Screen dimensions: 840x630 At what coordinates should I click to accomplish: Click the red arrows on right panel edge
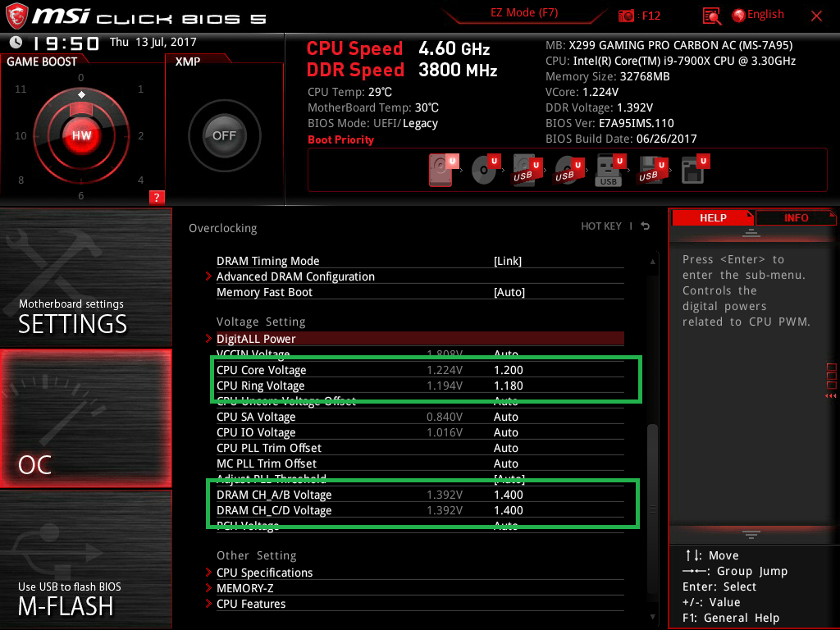coord(830,395)
